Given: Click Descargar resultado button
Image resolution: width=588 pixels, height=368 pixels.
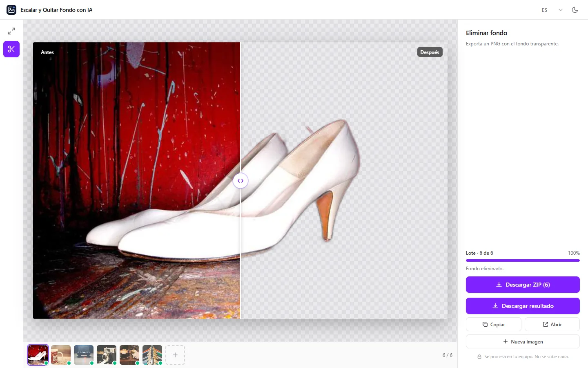Looking at the screenshot, I should (523, 306).
